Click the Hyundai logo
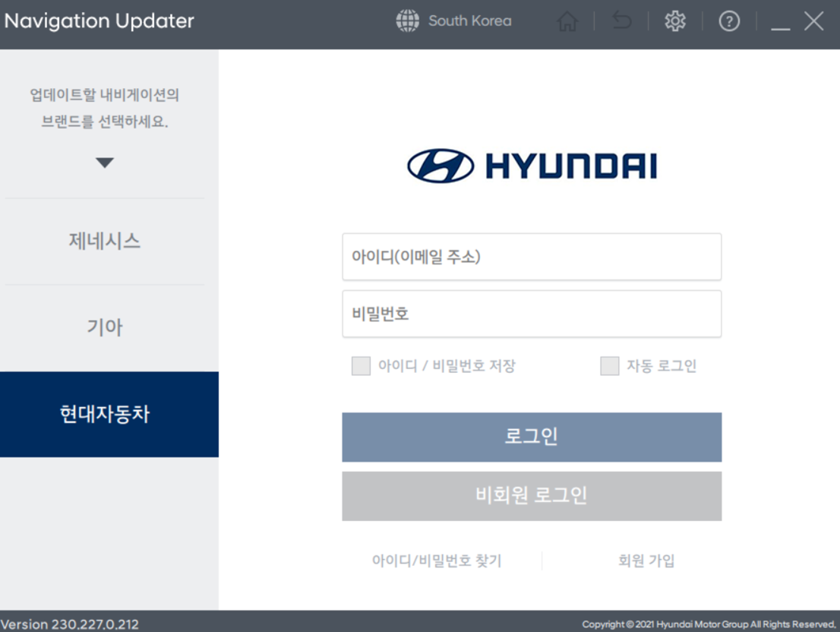The image size is (840, 632). click(x=532, y=166)
